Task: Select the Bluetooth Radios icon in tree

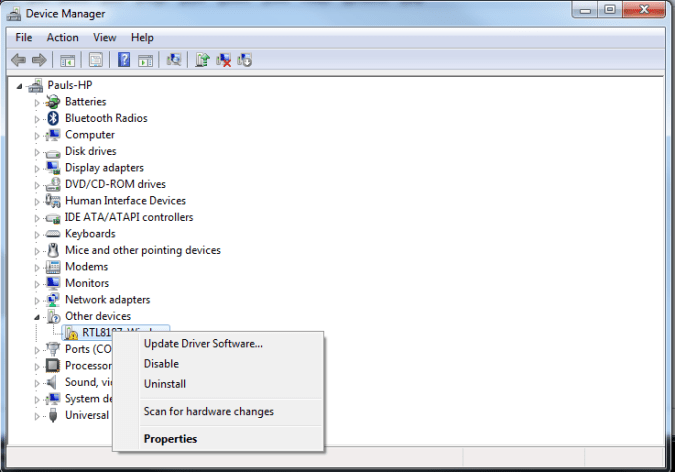Action: pos(54,118)
